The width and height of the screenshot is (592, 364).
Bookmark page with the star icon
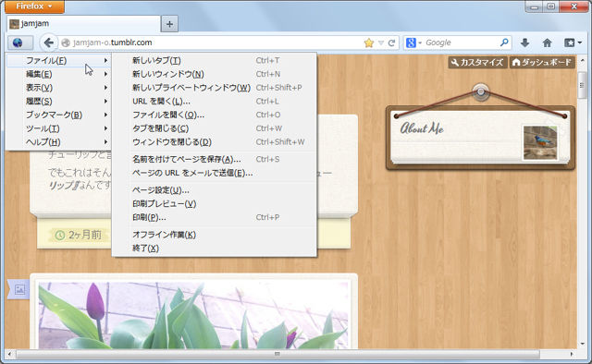(x=369, y=43)
